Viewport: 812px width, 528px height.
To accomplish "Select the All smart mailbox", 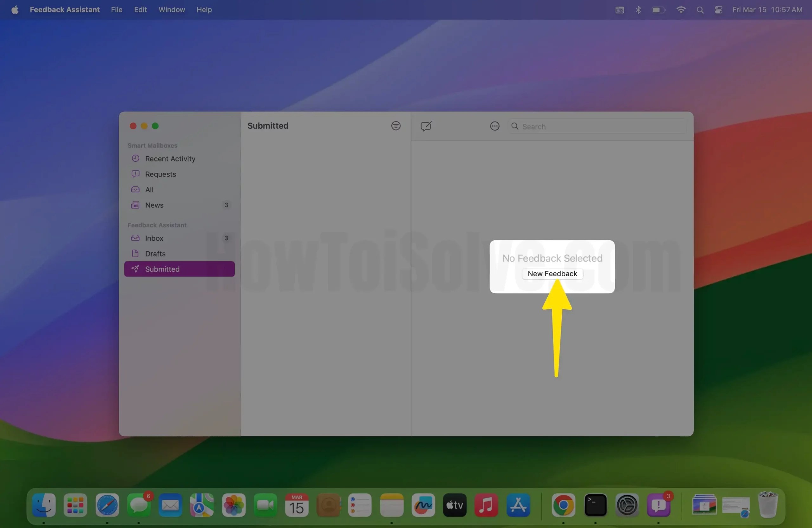I will [x=149, y=189].
